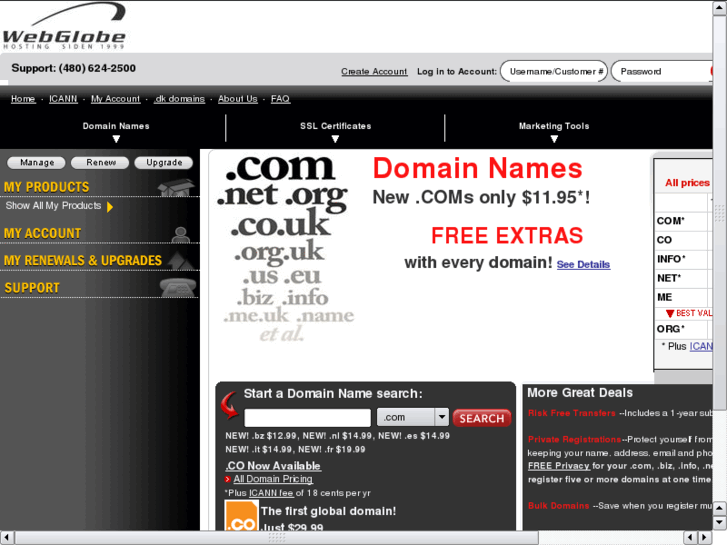Click the vertical scrollbar thumb
The height and width of the screenshot is (545, 727).
point(720,213)
